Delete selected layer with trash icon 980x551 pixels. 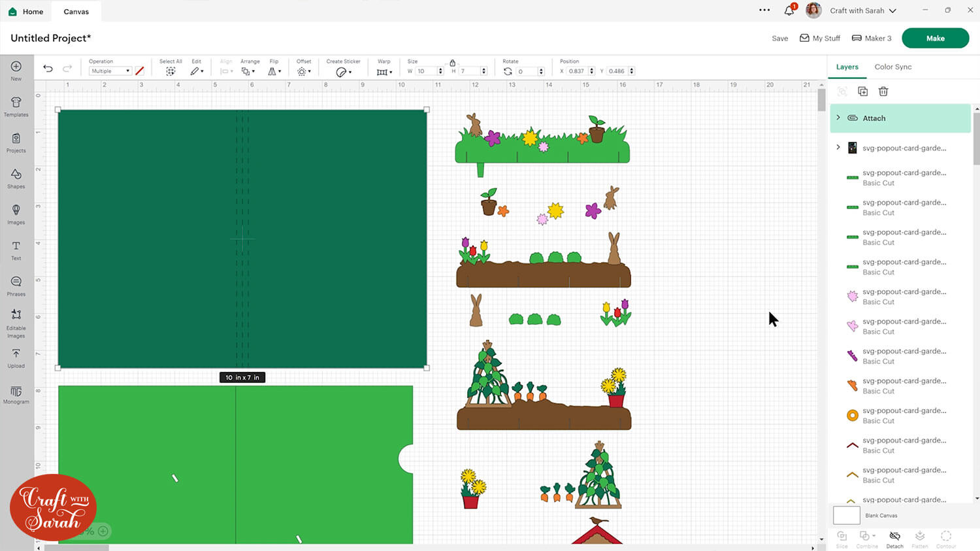(x=883, y=92)
